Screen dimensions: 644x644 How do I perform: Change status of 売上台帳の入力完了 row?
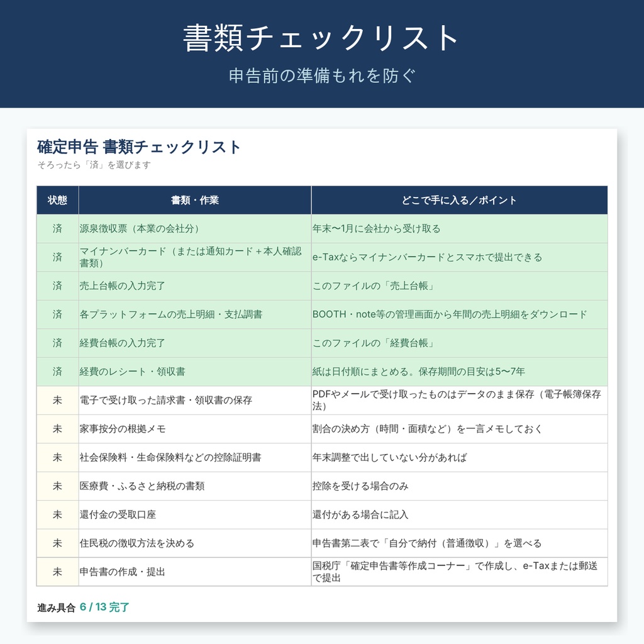[x=57, y=286]
